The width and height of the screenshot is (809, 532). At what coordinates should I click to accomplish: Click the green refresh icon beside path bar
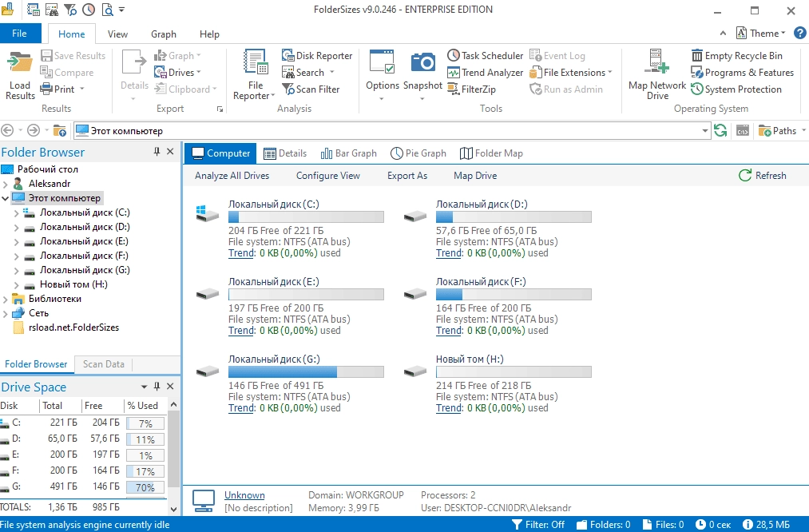(720, 130)
